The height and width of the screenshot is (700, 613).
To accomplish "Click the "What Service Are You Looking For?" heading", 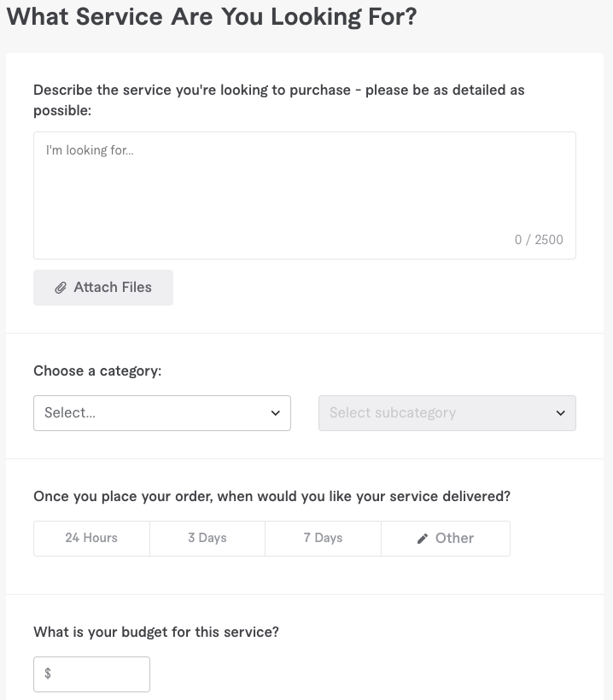I will [212, 16].
